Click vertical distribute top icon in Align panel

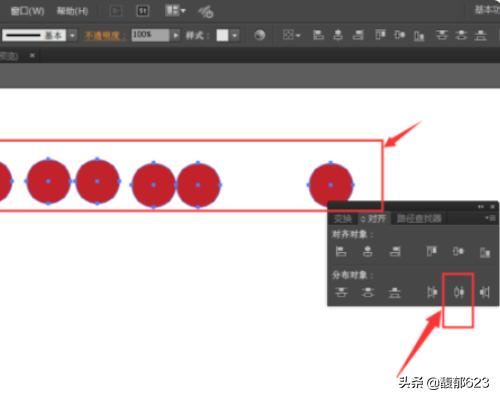coord(341,292)
